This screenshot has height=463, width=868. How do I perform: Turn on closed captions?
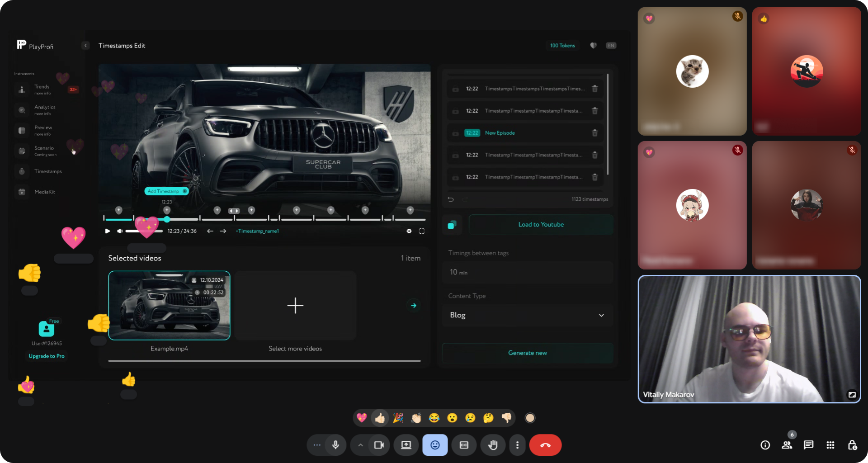click(x=464, y=445)
